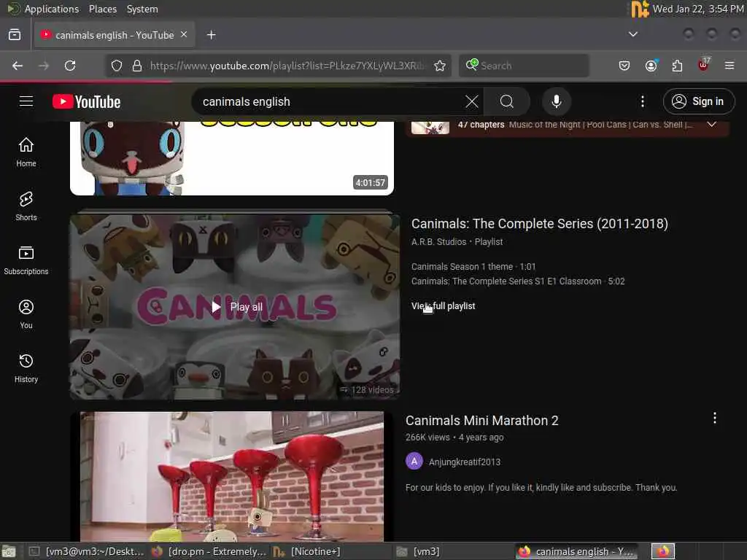Select the canimals english YouTube tab
747x560 pixels.
(115, 35)
